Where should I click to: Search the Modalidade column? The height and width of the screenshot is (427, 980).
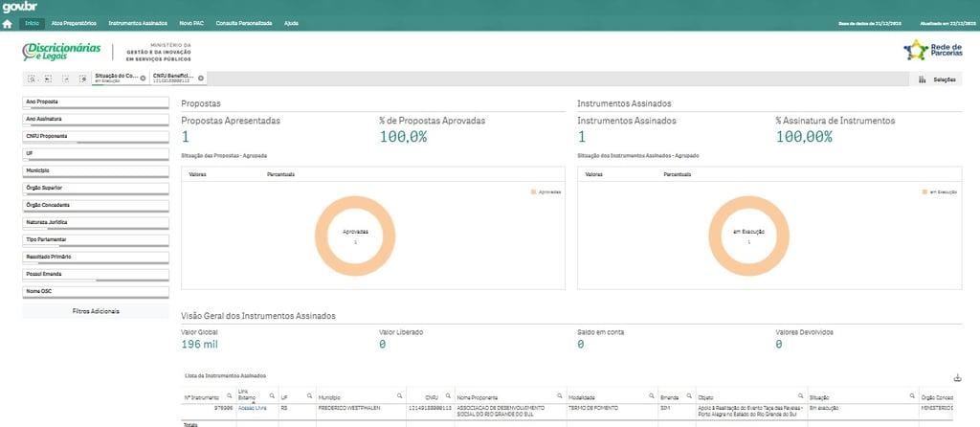point(651,395)
